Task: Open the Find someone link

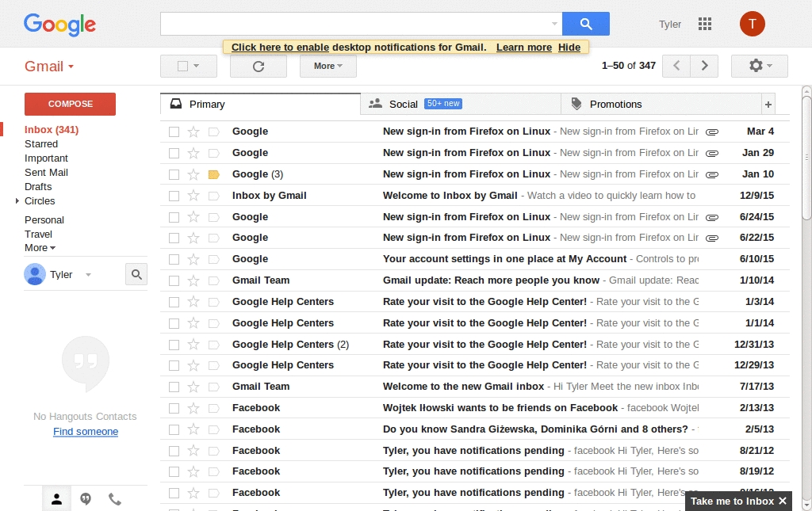Action: click(x=85, y=431)
